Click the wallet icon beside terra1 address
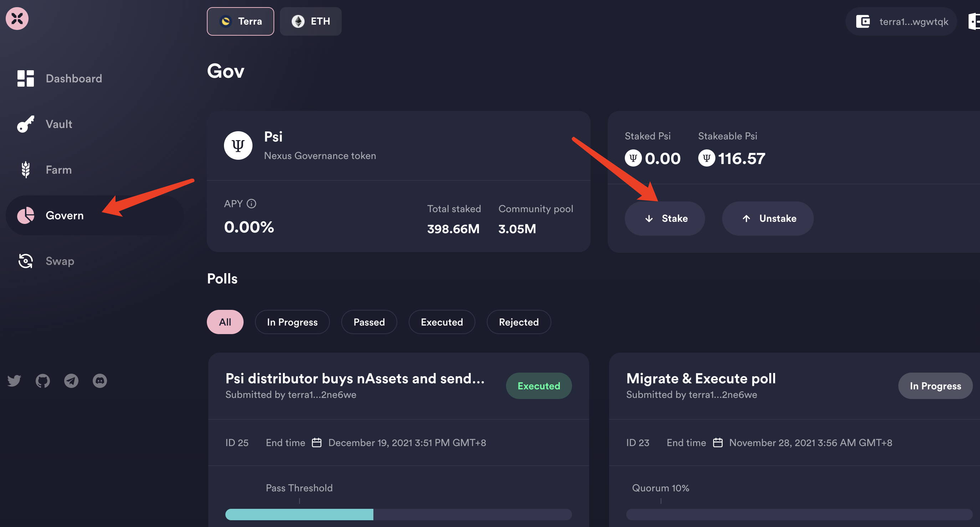The height and width of the screenshot is (527, 980). pos(863,21)
